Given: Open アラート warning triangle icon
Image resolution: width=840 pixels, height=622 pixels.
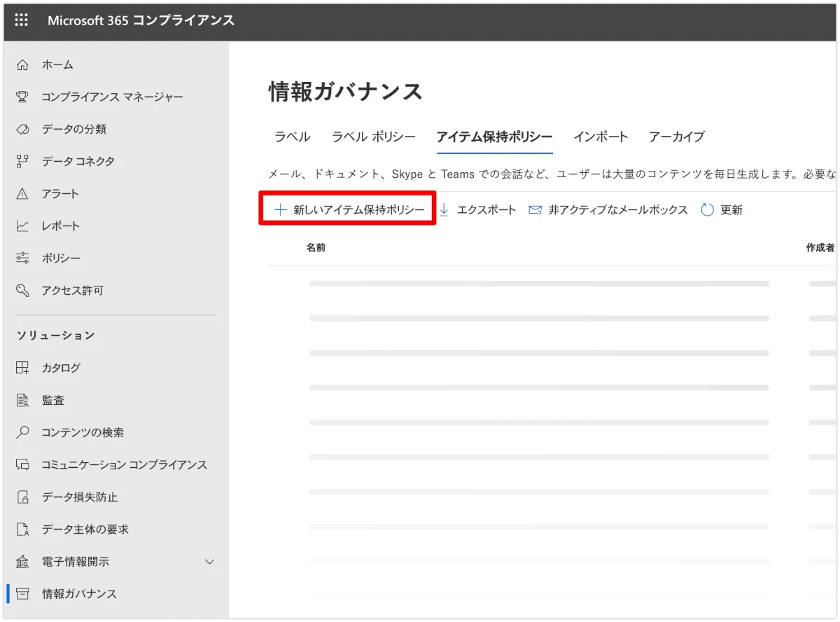Looking at the screenshot, I should pos(22,194).
